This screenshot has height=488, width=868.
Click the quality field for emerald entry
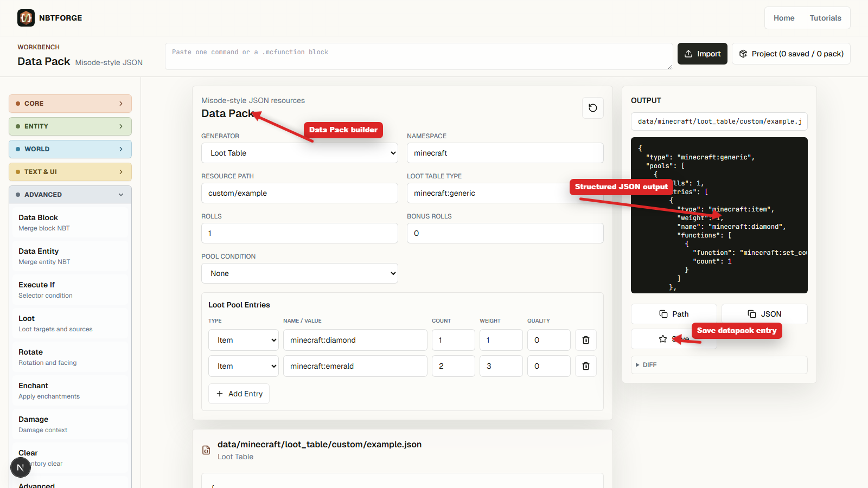[549, 366]
